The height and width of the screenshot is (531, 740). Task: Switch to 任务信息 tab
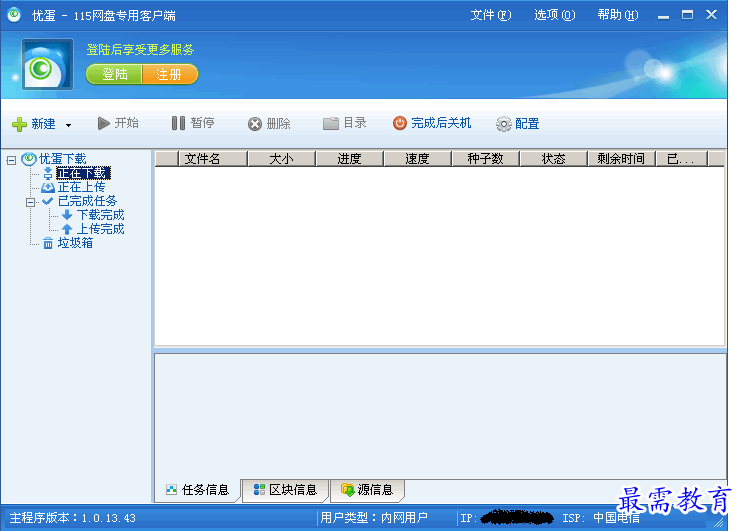198,490
